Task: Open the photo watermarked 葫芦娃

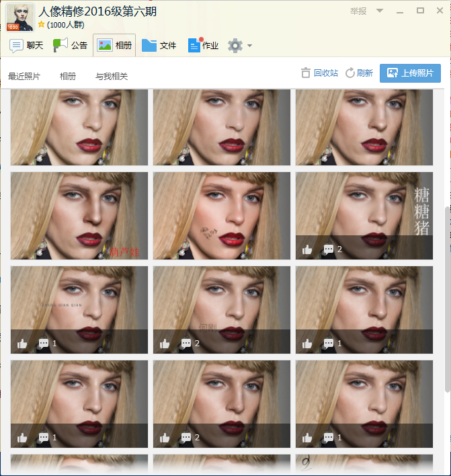Action: click(x=79, y=216)
